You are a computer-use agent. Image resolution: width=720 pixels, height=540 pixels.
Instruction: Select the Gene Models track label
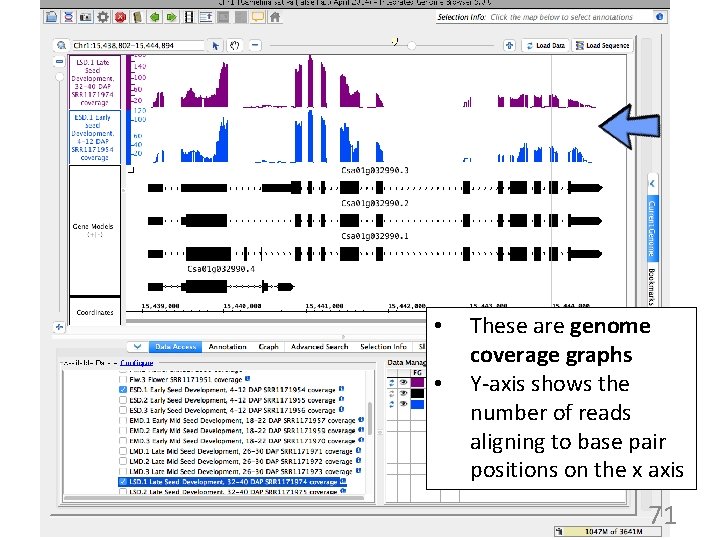95,230
